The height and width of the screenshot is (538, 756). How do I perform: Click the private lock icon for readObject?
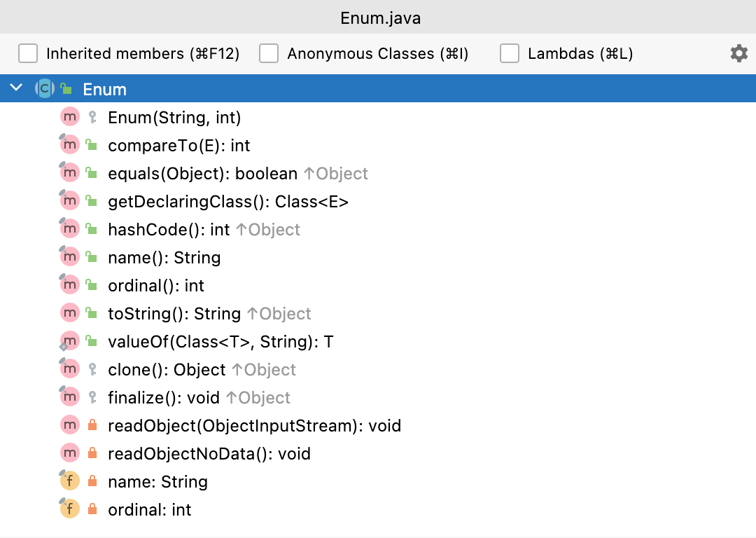(92, 426)
